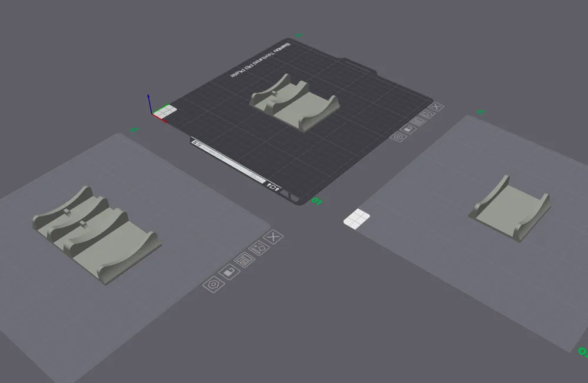Open plate settings for the dark plate
Image resolution: width=588 pixels, height=383 pixels.
pyautogui.click(x=397, y=136)
